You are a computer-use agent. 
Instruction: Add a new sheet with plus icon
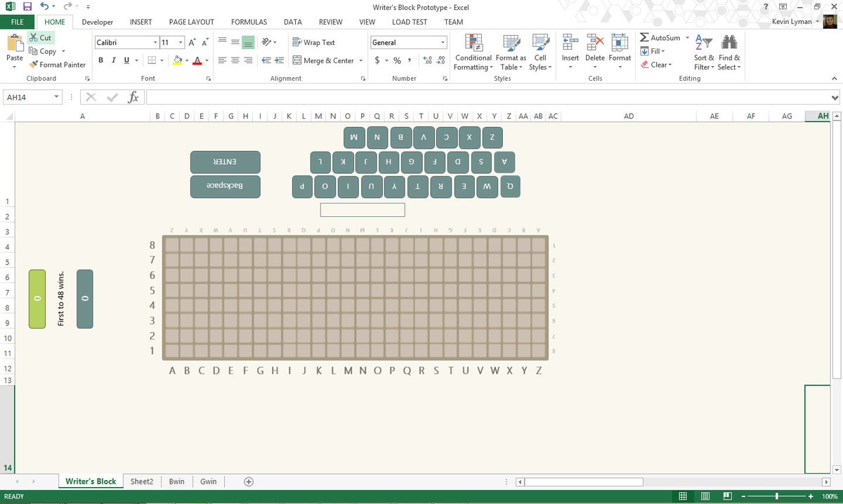[x=248, y=482]
